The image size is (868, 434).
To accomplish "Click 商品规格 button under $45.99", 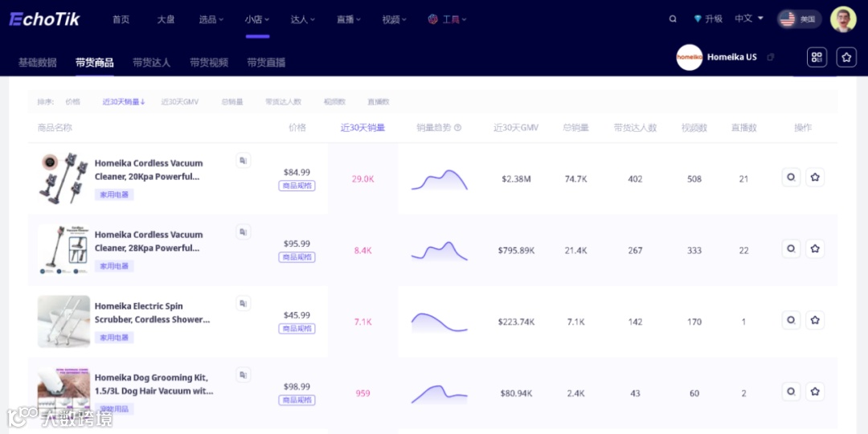I will pos(297,329).
